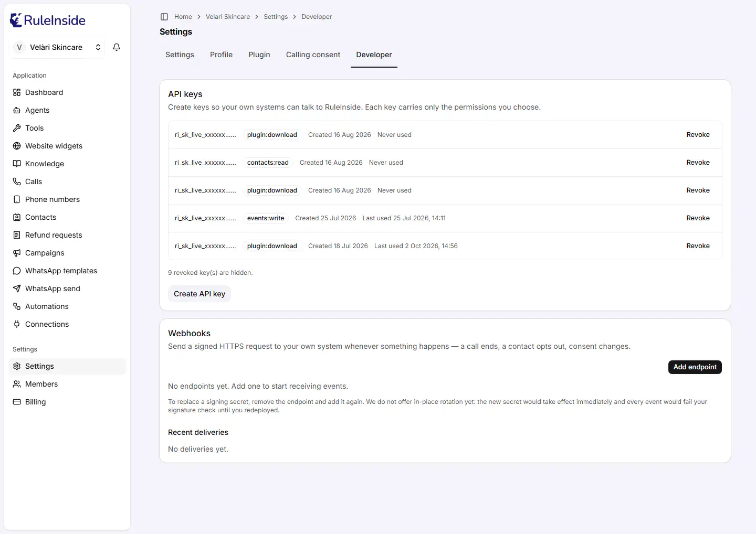
Task: Expand the Velàri Skincare workspace switcher
Action: point(57,47)
